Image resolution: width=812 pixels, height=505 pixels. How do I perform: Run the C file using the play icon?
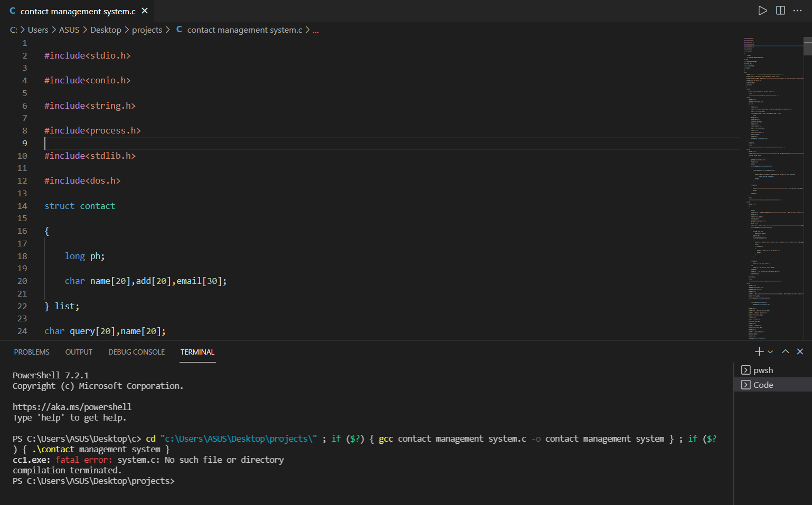point(762,11)
